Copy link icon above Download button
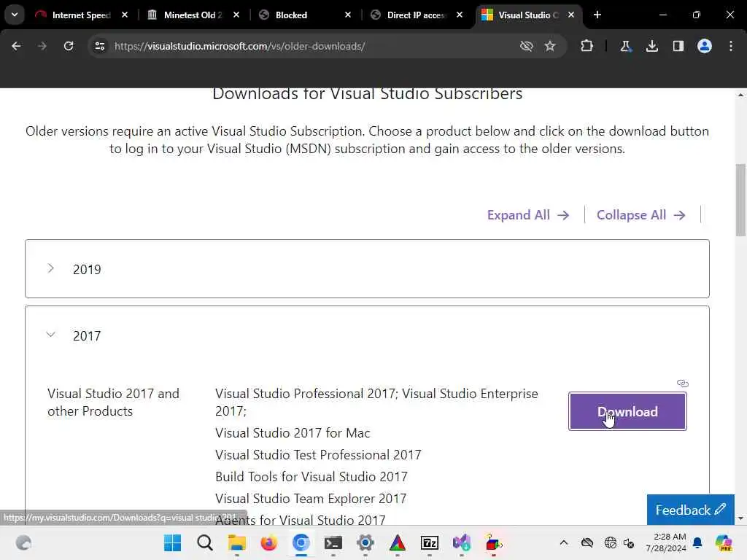Screen dimensions: 747x560 (x=682, y=384)
